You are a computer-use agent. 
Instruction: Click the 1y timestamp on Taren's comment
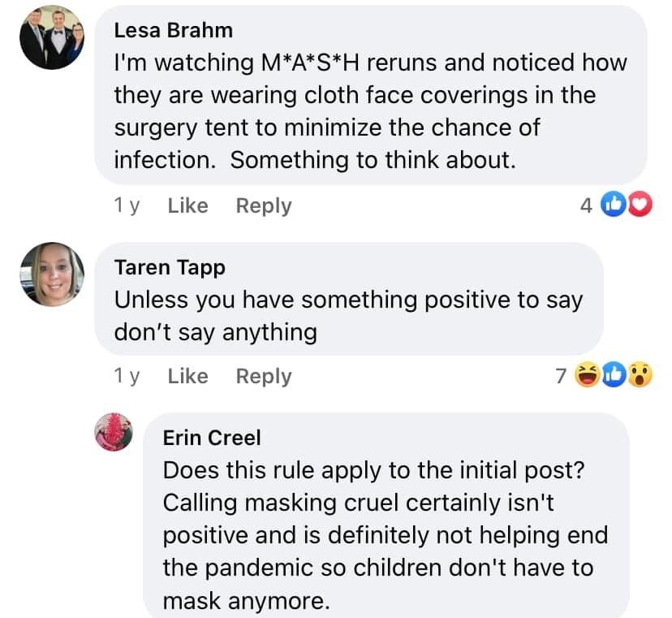(x=127, y=377)
